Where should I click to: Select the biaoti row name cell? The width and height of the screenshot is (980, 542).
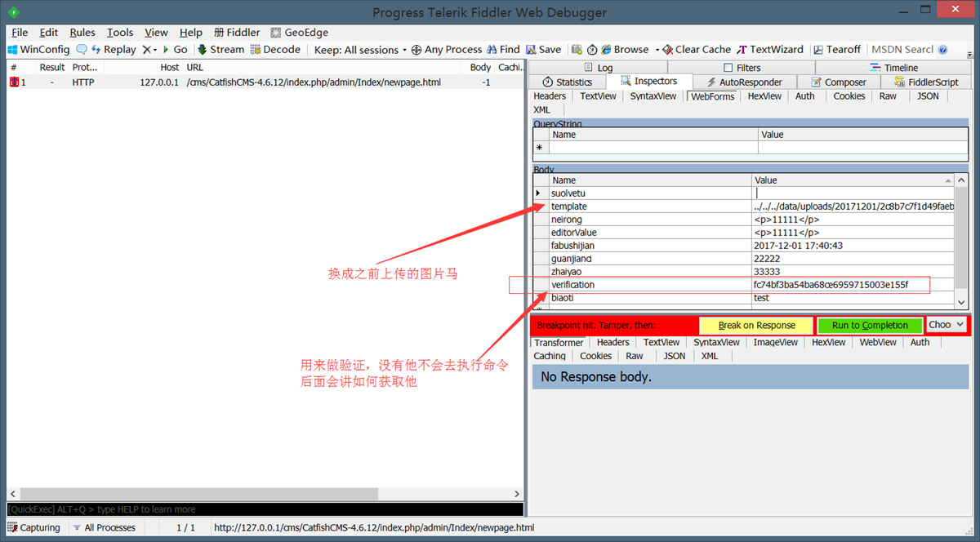pos(649,298)
